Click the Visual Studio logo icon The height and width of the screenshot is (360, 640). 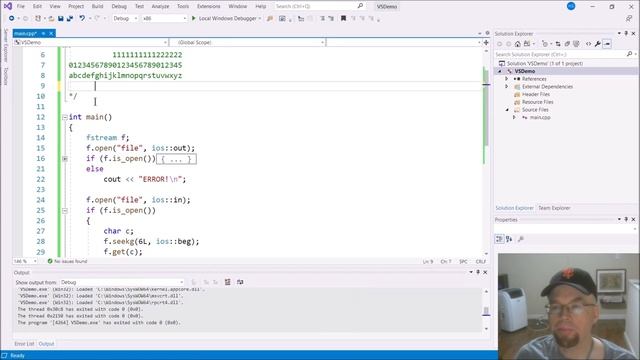[x=8, y=6]
